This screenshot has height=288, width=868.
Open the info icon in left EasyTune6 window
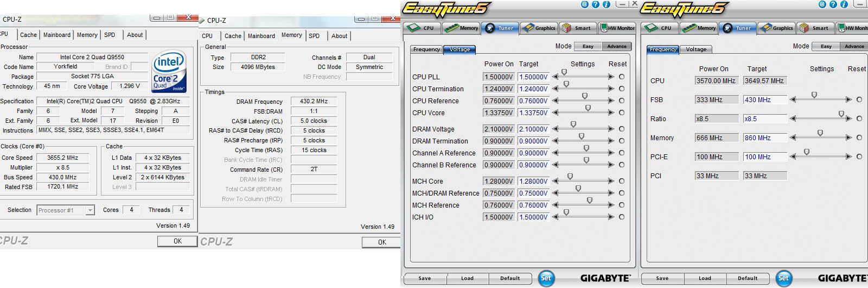coord(607,4)
